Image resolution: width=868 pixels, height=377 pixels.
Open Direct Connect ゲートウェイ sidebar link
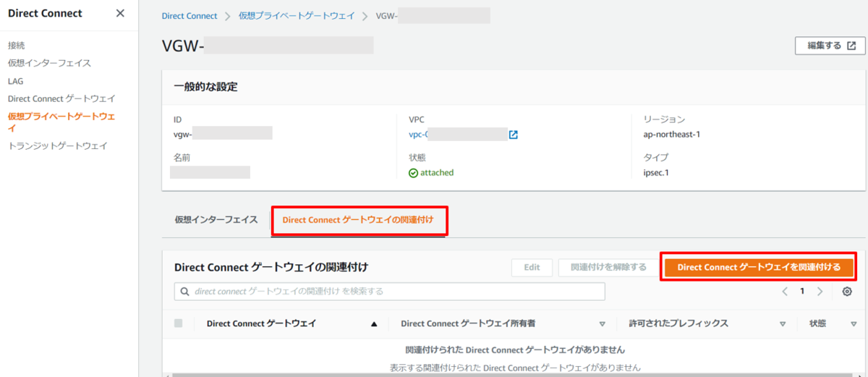(x=61, y=98)
